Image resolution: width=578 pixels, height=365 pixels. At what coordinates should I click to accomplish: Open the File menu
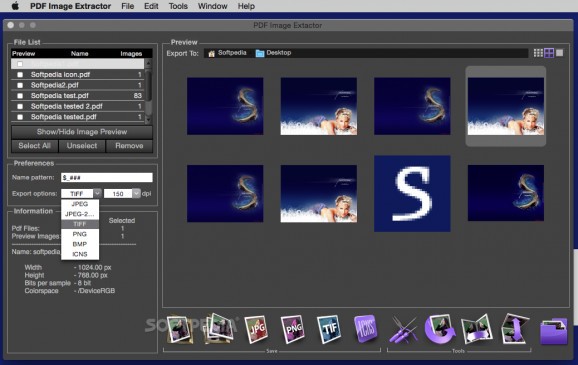point(128,6)
